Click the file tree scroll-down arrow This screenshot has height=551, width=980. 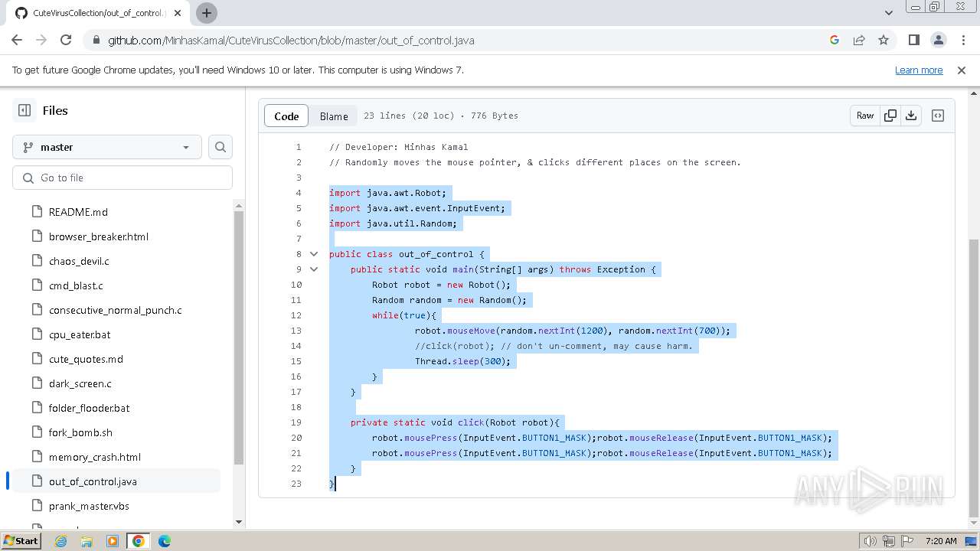coord(239,522)
